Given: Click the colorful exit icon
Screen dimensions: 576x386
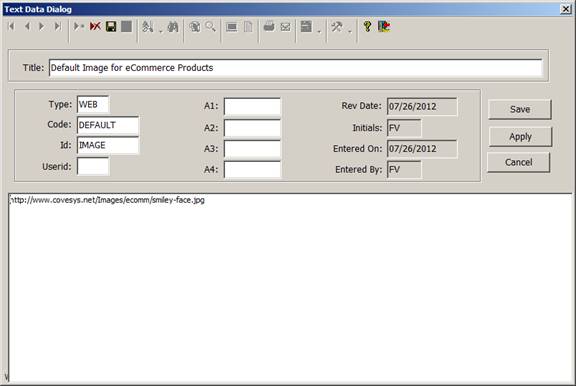Looking at the screenshot, I should [384, 26].
